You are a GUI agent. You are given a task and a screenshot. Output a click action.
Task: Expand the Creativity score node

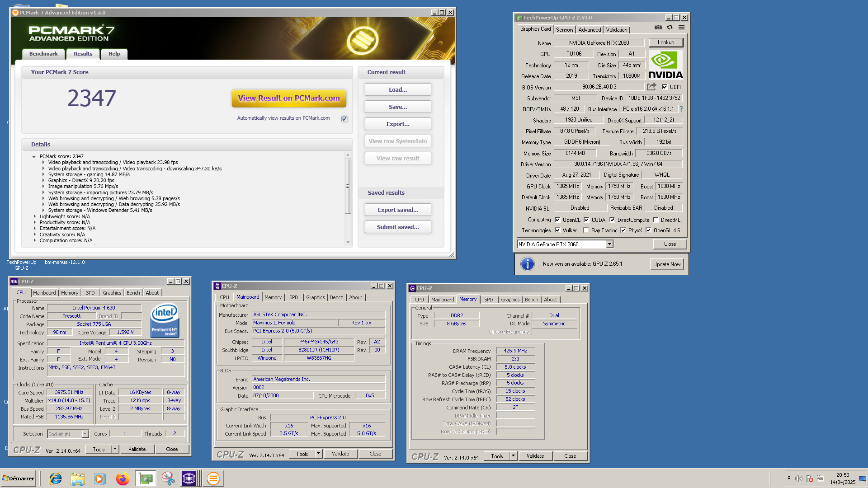click(35, 235)
